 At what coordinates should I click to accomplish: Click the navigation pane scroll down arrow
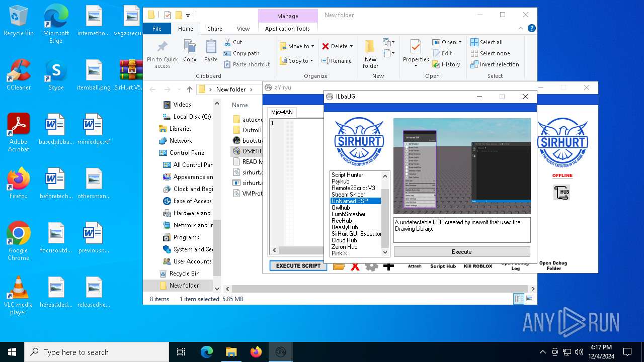coord(217,289)
